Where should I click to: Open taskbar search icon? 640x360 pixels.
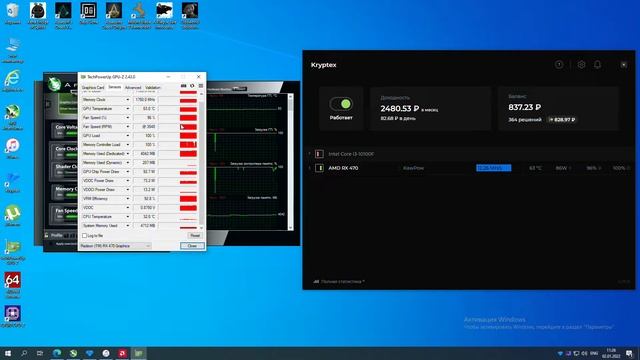[24, 353]
